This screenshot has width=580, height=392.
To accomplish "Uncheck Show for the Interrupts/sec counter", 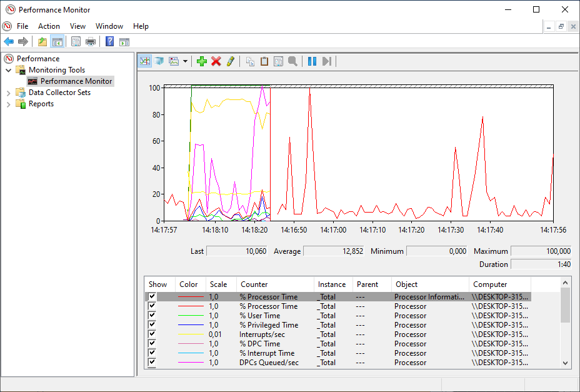I will [x=152, y=334].
